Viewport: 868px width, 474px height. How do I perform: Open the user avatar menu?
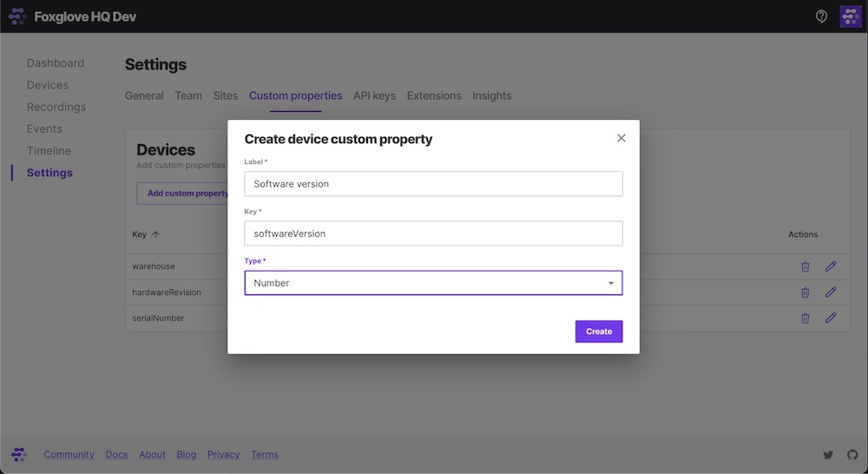coord(851,16)
